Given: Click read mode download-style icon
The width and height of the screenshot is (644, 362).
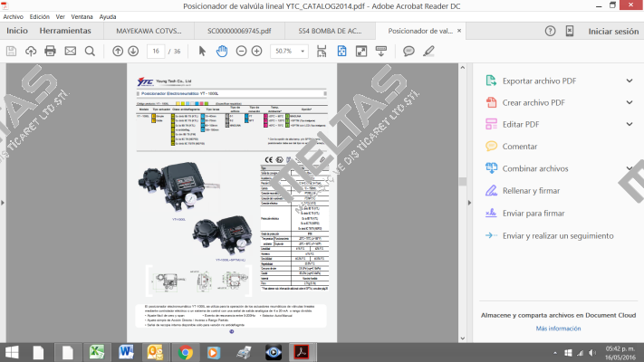Looking at the screenshot, I should point(381,52).
